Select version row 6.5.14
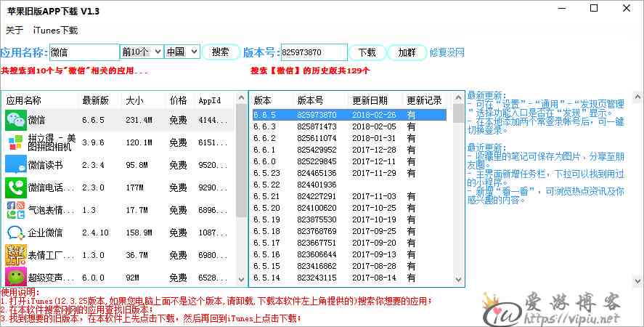Viewport: 644px width, 327px height. 349,278
